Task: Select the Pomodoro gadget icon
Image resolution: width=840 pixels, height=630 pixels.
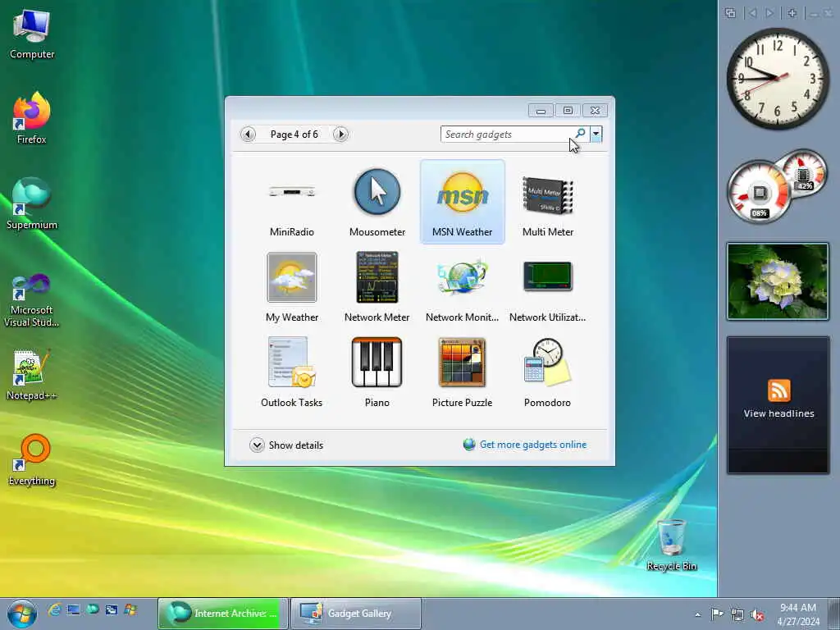Action: 547,362
